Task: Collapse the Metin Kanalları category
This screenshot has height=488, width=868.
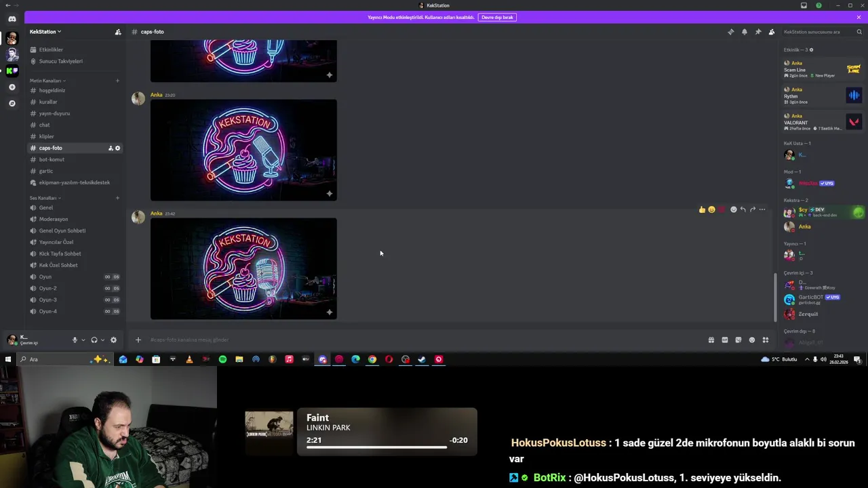Action: (47, 81)
